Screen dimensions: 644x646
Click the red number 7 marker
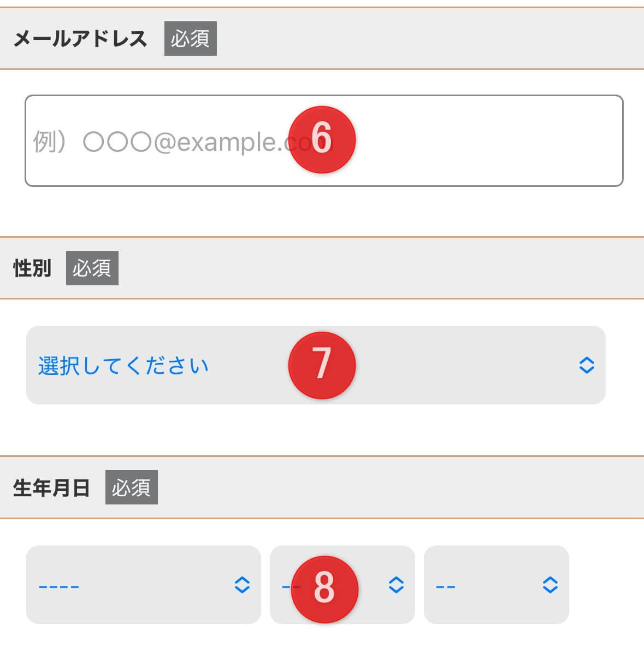[x=322, y=365]
